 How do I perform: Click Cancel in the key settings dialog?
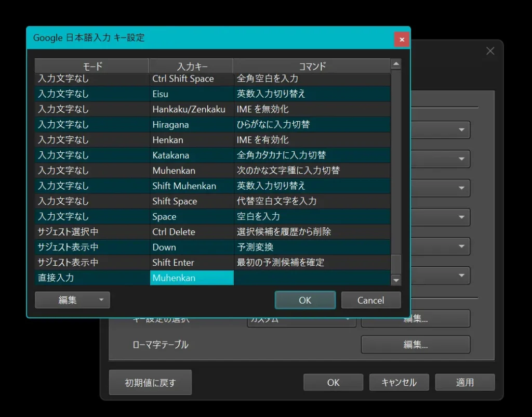tap(371, 300)
